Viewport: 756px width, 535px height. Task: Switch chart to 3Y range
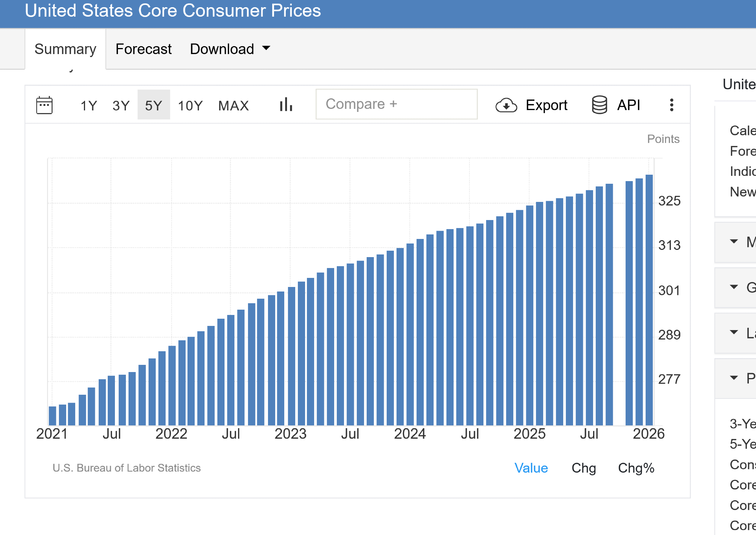pyautogui.click(x=121, y=105)
